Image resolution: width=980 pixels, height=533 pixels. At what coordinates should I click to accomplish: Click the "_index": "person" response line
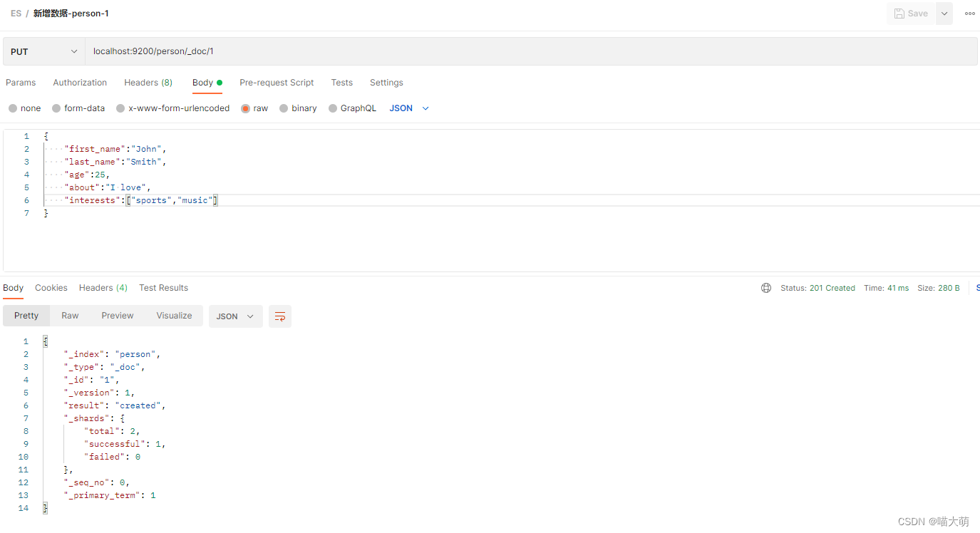click(x=113, y=354)
